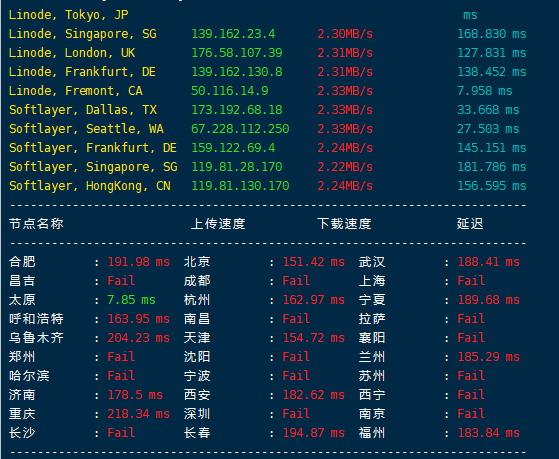Click the Linode, Tokyo, JP text
The image size is (559, 459).
(x=68, y=15)
